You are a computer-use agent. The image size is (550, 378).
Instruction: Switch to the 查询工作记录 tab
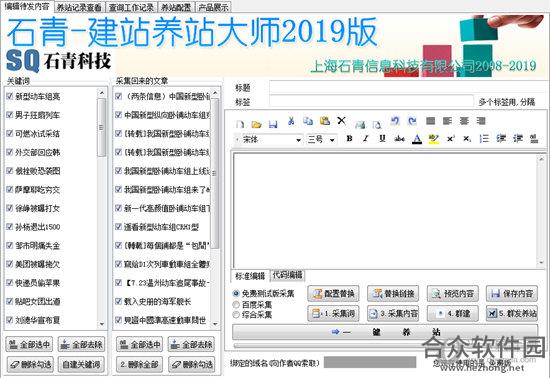[131, 7]
